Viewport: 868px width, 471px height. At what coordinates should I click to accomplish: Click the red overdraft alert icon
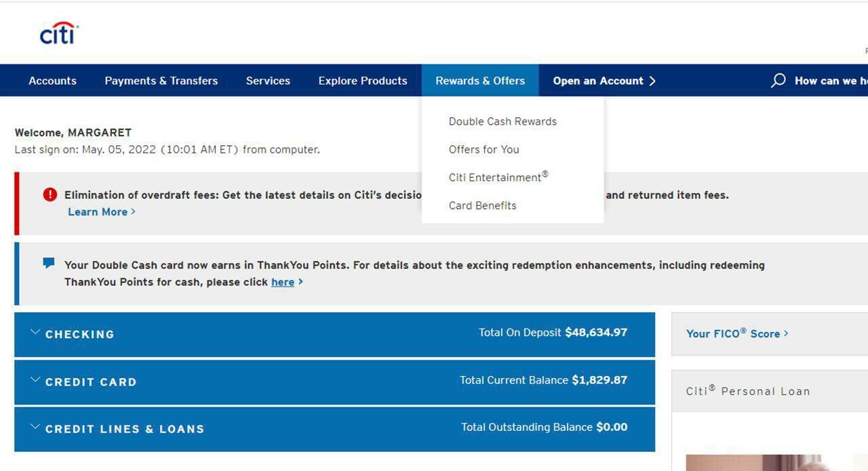(50, 195)
